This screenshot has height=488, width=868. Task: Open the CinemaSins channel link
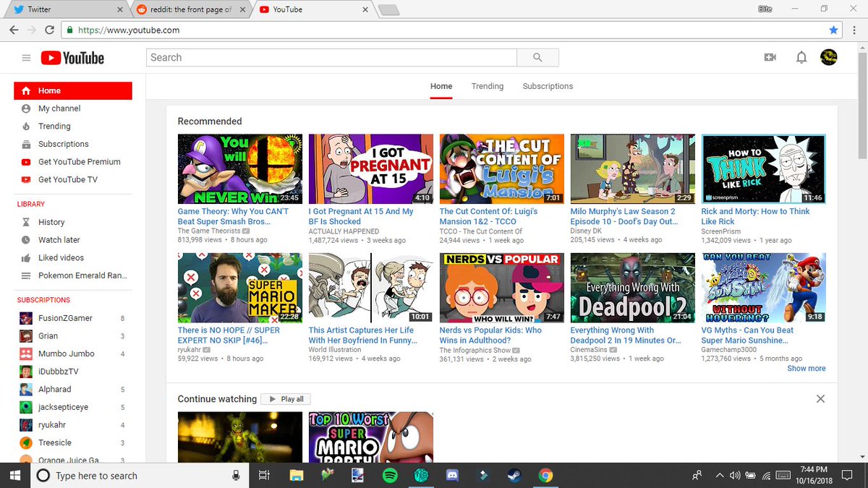tap(590, 350)
